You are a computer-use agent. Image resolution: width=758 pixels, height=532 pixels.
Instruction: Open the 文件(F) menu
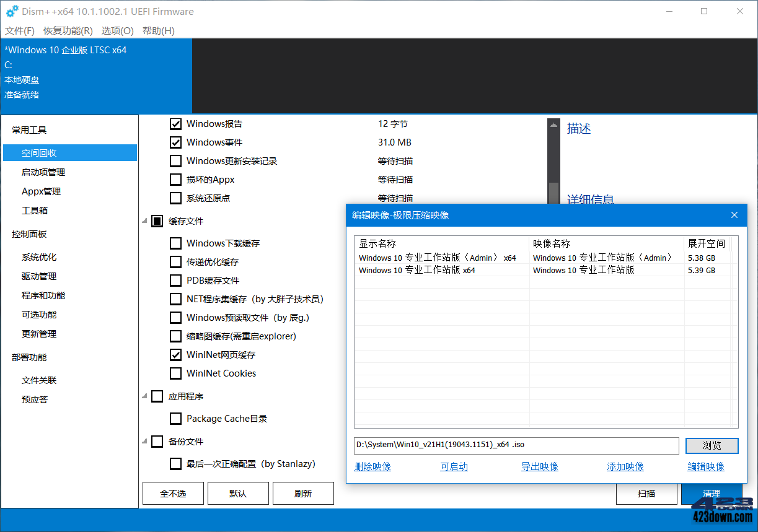click(x=19, y=30)
